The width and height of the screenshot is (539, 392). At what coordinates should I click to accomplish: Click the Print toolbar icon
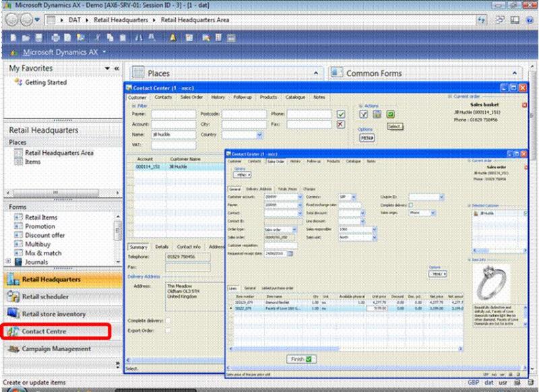(x=55, y=38)
